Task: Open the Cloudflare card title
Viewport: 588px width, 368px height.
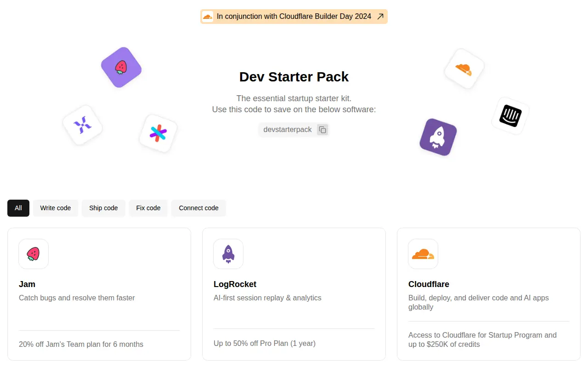Action: click(x=429, y=284)
